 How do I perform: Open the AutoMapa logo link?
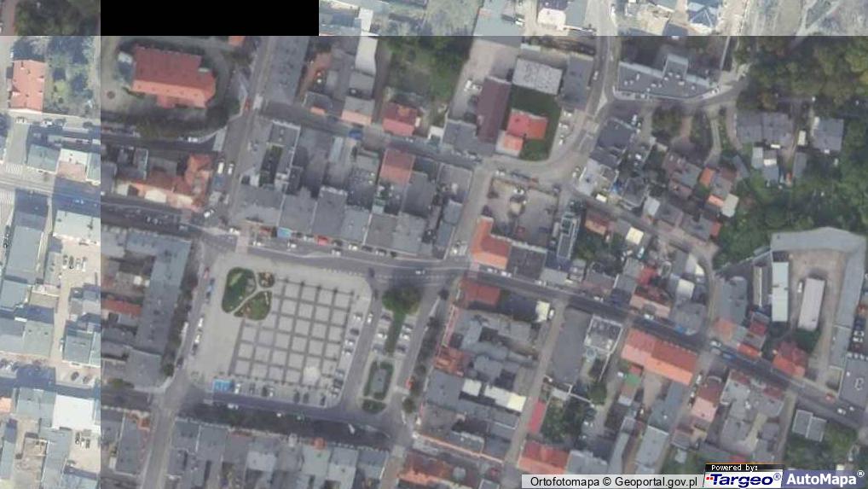point(825,479)
